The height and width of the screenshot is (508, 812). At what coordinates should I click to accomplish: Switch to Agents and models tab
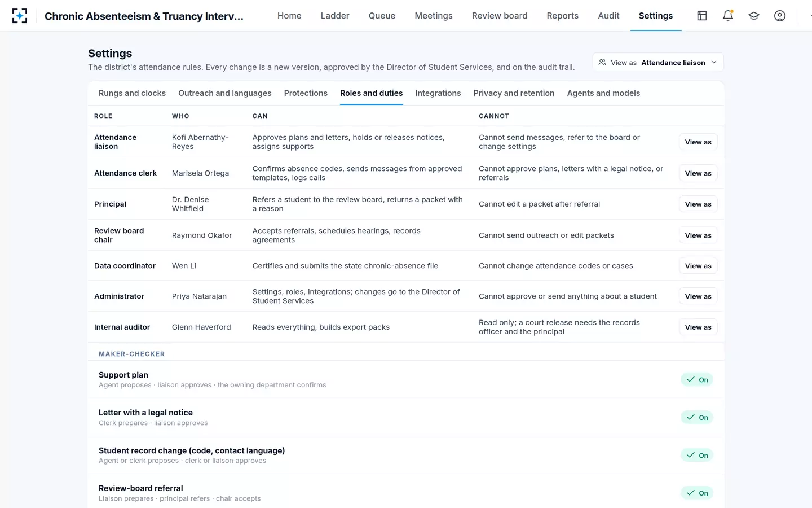(603, 93)
